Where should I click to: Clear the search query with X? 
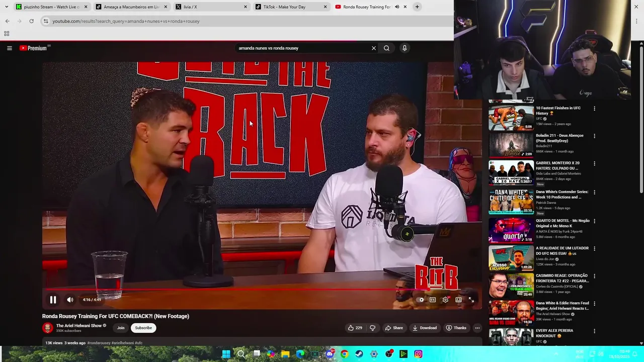374,48
